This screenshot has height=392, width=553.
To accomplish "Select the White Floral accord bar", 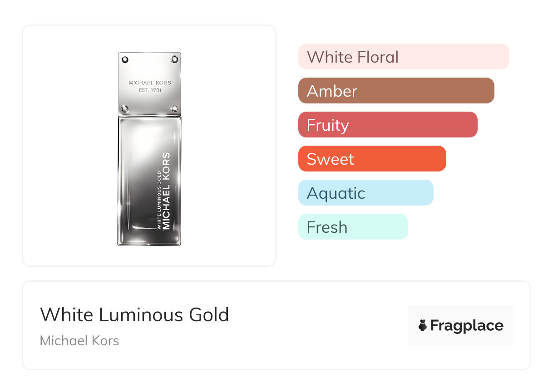I will [403, 57].
